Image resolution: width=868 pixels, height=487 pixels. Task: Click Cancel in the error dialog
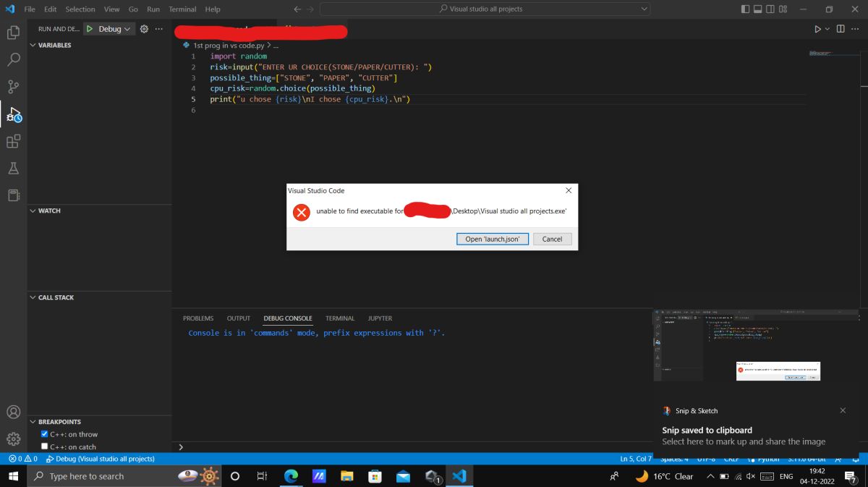pos(553,239)
